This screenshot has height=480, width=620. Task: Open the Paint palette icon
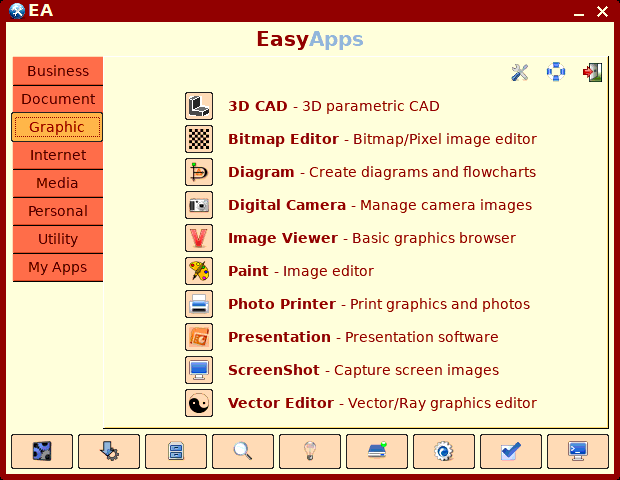click(x=199, y=271)
